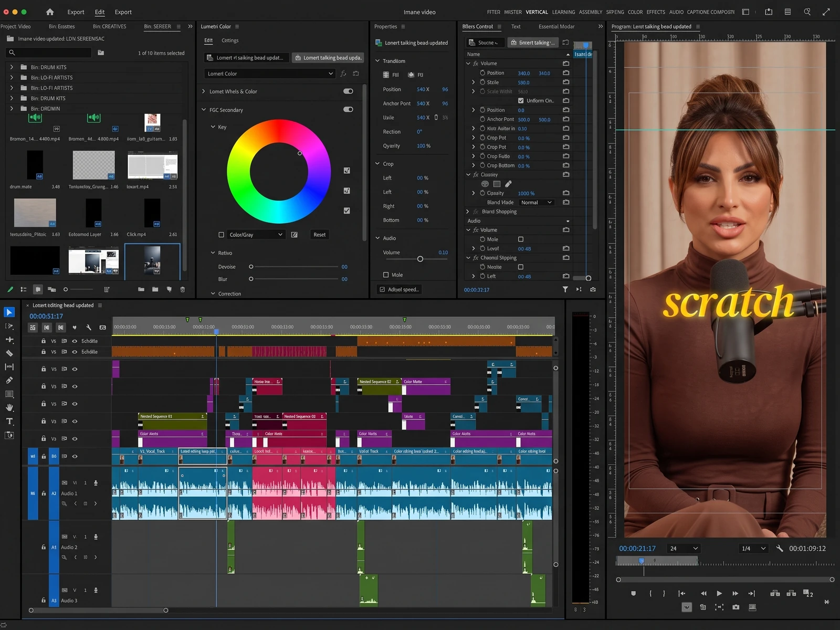Screen dimensions: 840x630
Task: Click the Home icon in top bar
Action: point(50,12)
